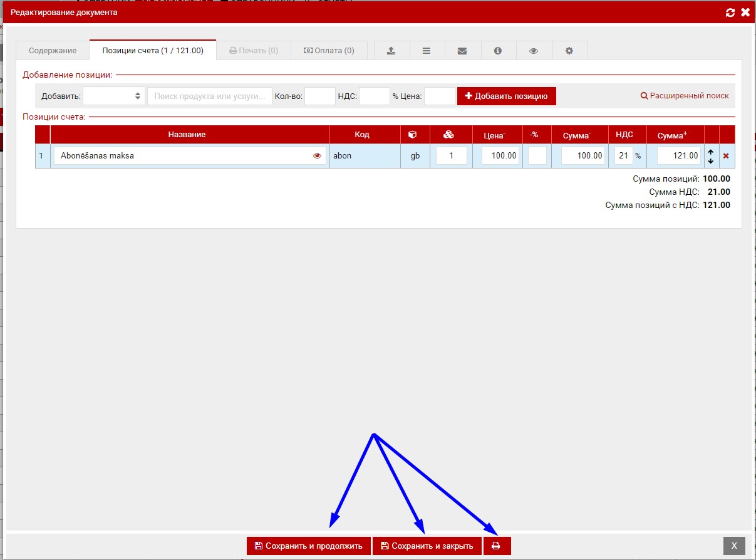Open the envelope email tab
The height and width of the screenshot is (560, 756).
coord(462,51)
